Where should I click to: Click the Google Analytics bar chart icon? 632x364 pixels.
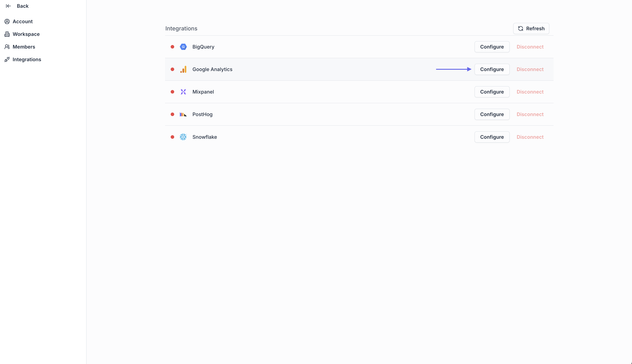tap(183, 69)
